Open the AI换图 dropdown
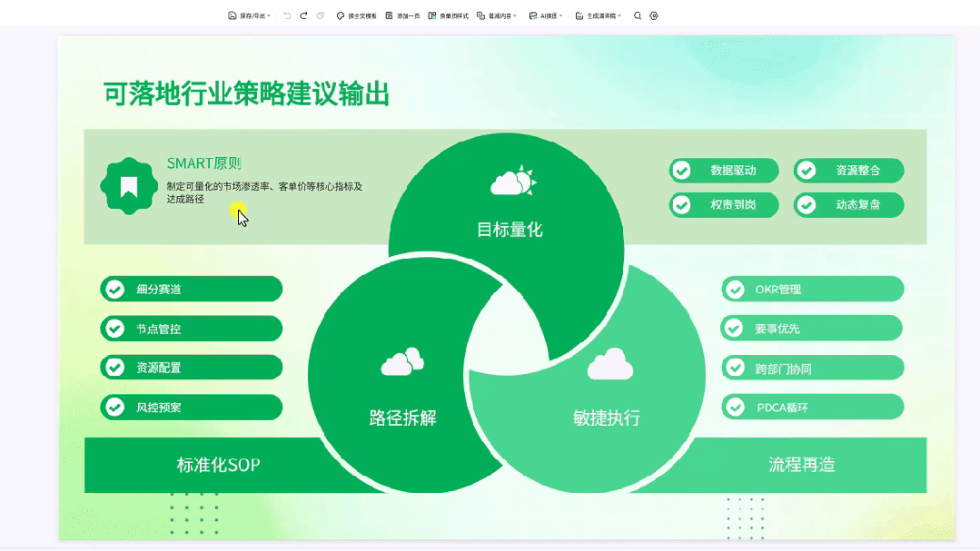The image size is (980, 551). click(x=546, y=15)
